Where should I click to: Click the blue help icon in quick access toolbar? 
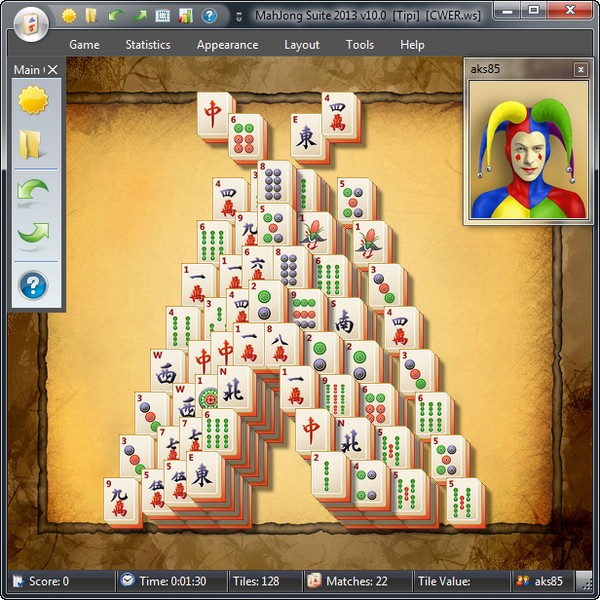[x=209, y=16]
